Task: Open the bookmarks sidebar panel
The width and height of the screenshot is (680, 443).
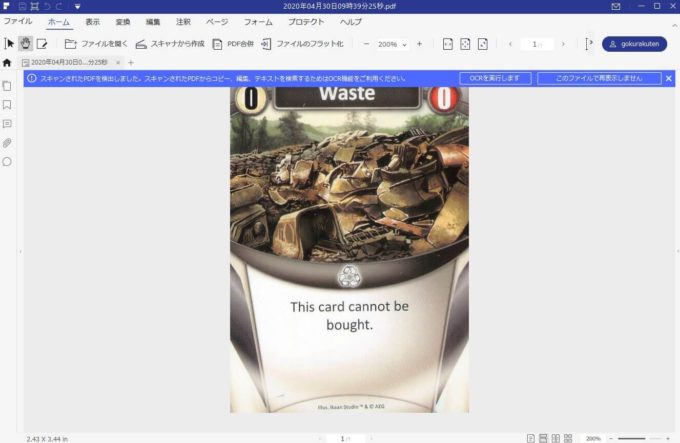Action: click(7, 104)
